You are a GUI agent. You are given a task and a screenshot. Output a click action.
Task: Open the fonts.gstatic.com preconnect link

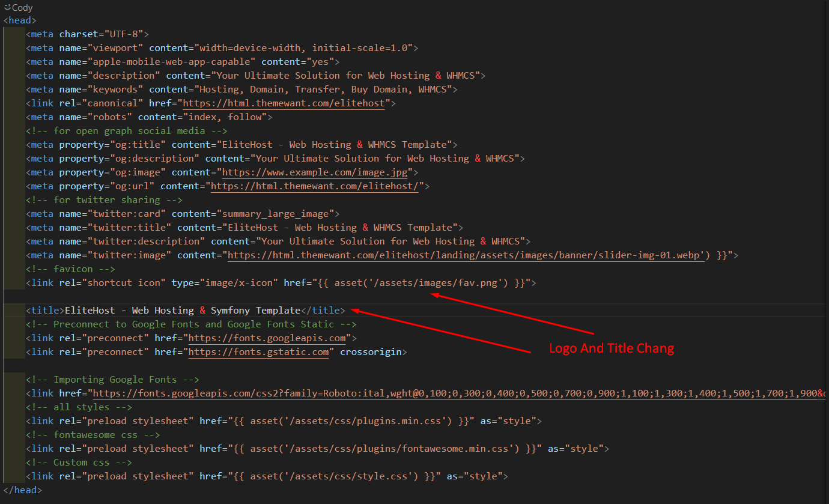(258, 352)
